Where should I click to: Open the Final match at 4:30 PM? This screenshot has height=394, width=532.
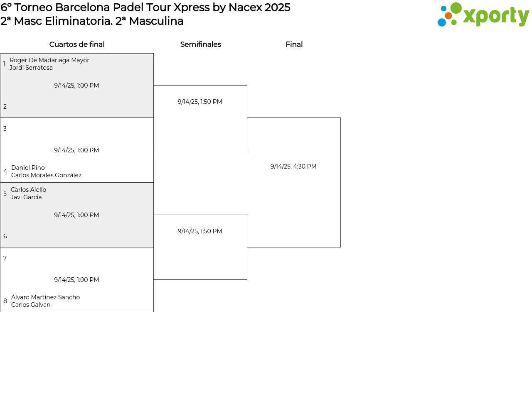click(293, 166)
